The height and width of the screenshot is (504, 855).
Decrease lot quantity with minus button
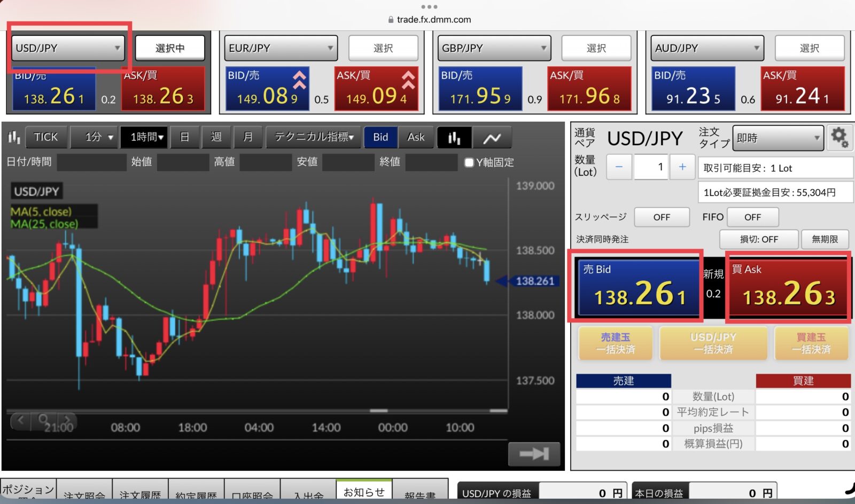click(619, 167)
